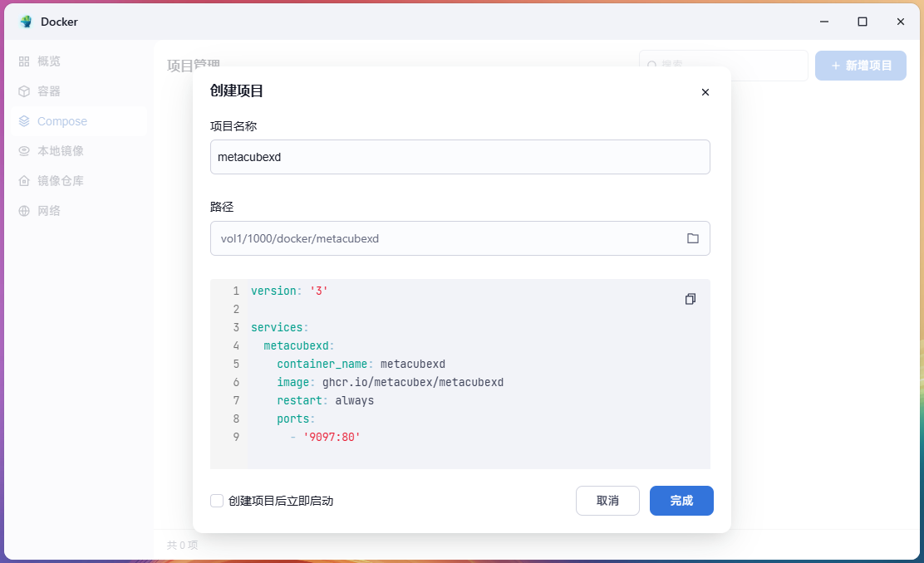
Task: Click the 新增项目 button
Action: [x=860, y=66]
